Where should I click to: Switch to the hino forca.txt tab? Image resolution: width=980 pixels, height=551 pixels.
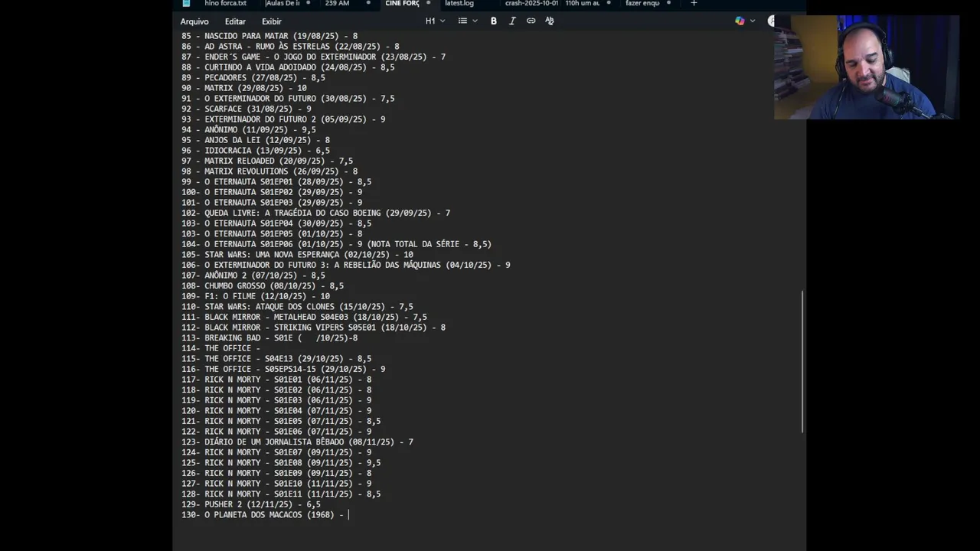pyautogui.click(x=225, y=4)
